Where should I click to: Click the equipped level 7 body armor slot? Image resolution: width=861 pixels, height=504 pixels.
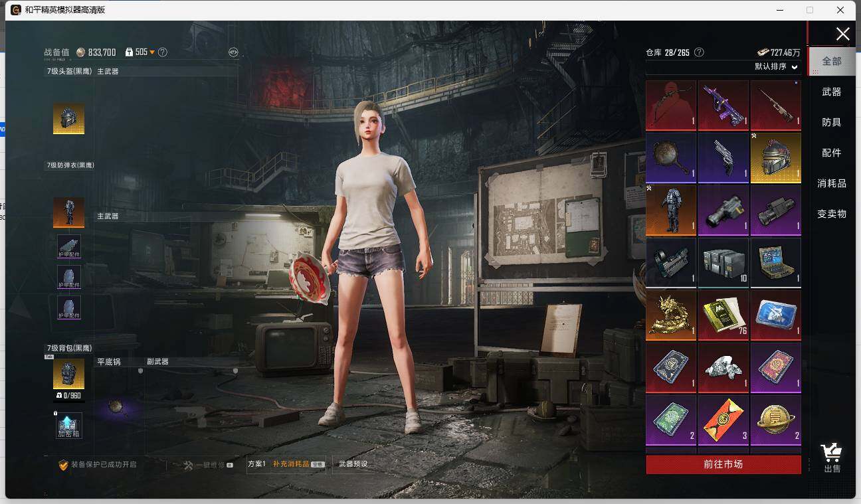pos(68,212)
